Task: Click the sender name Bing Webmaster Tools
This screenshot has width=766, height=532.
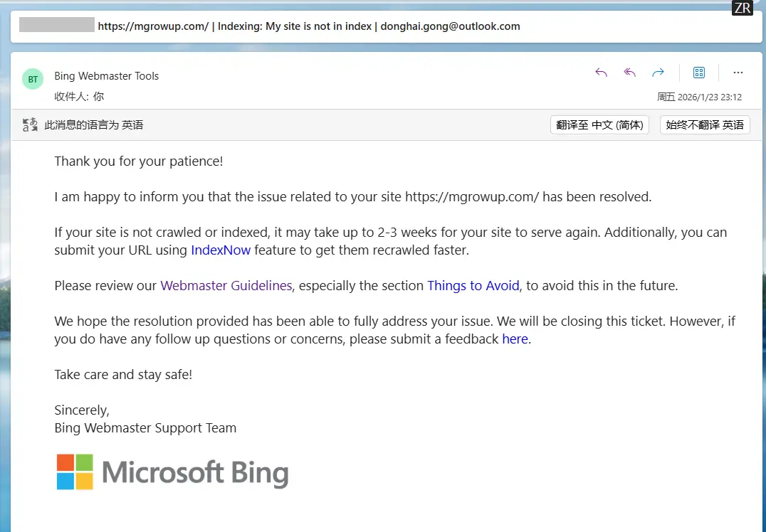Action: point(107,76)
